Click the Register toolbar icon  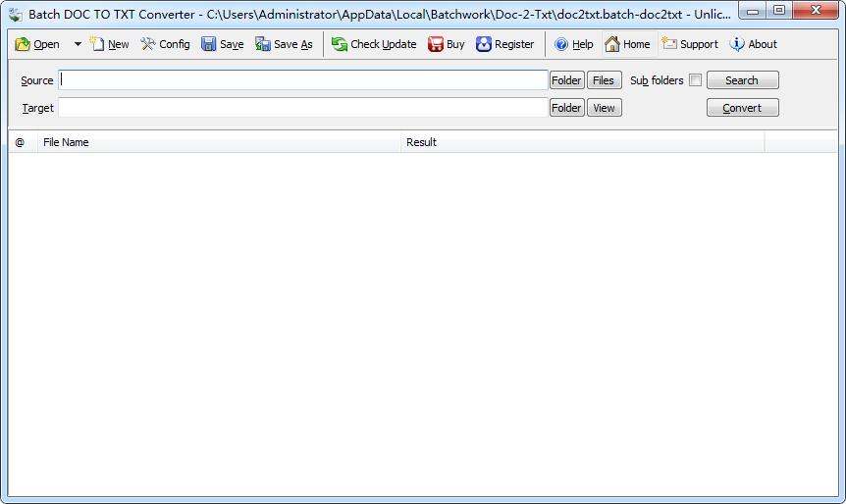click(484, 44)
